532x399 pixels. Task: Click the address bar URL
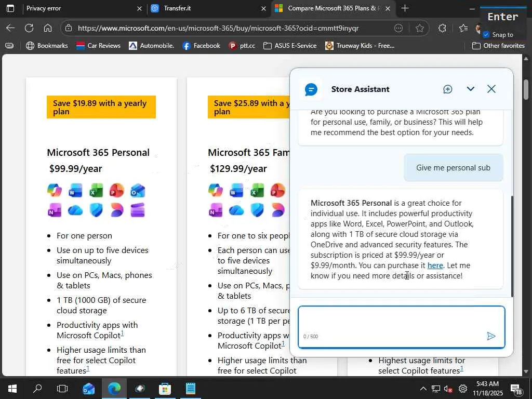(218, 28)
